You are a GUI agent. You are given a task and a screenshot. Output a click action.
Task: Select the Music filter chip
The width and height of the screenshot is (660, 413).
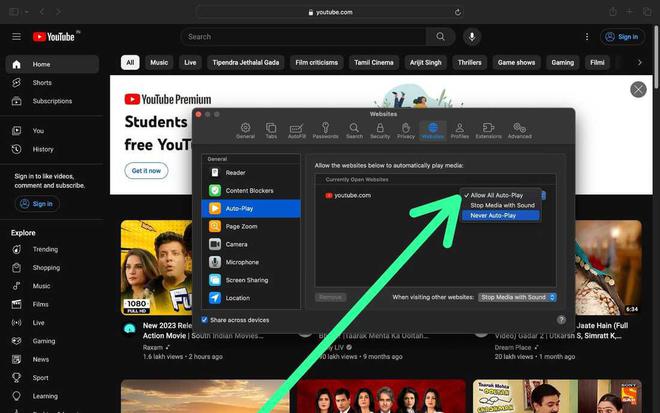(159, 62)
